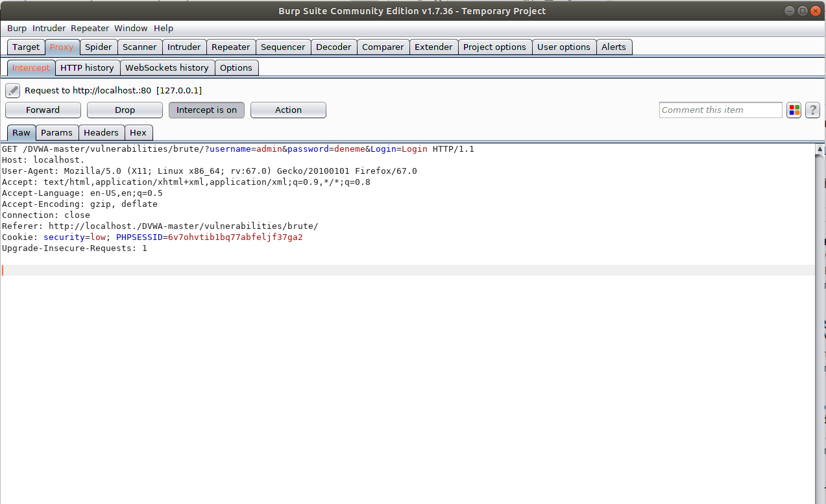The image size is (826, 504).
Task: Switch to the Params view tab
Action: coord(57,132)
